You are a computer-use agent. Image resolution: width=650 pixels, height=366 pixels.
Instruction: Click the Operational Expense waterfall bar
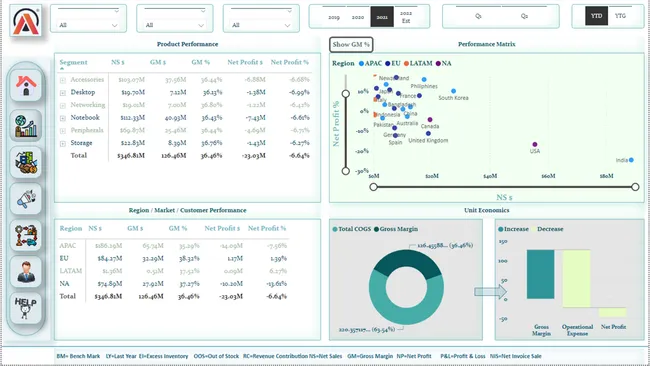click(577, 279)
